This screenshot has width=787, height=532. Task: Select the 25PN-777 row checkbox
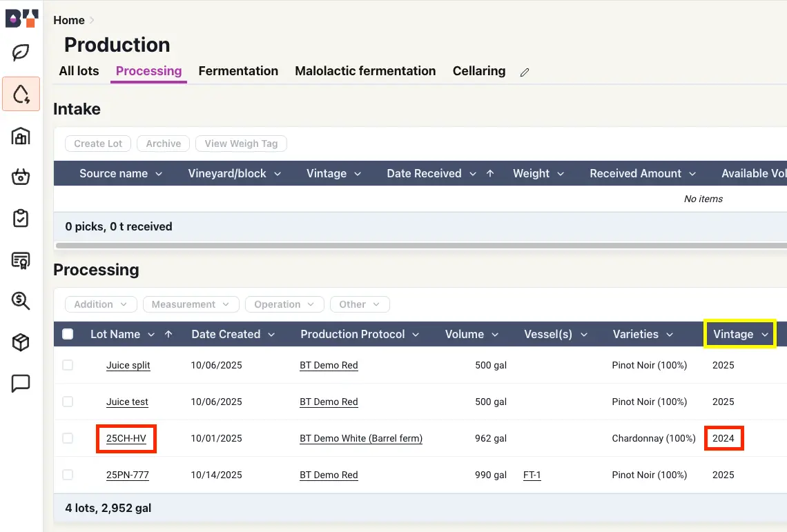point(68,475)
